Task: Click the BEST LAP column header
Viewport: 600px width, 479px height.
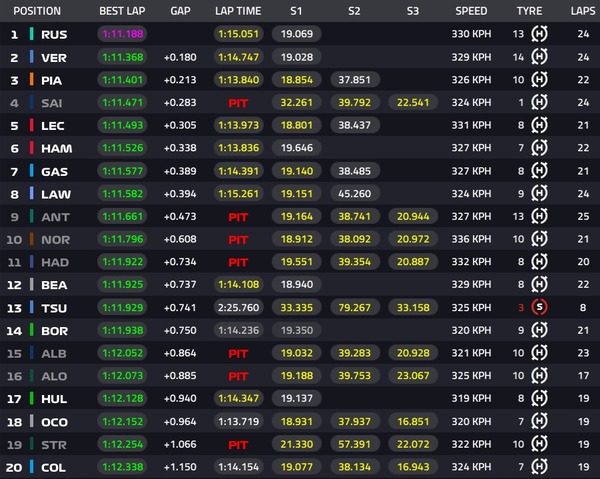Action: pos(122,11)
